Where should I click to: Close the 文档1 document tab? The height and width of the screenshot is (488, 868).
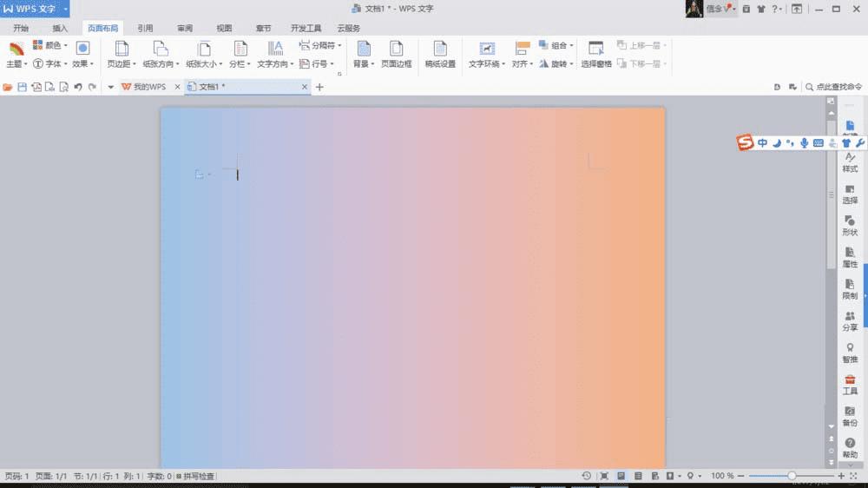coord(305,87)
